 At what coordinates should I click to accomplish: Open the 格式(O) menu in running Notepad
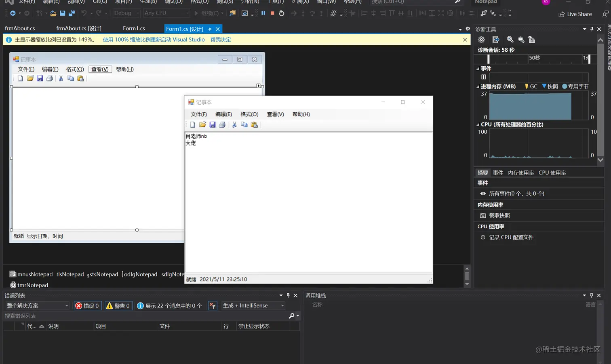pyautogui.click(x=249, y=114)
